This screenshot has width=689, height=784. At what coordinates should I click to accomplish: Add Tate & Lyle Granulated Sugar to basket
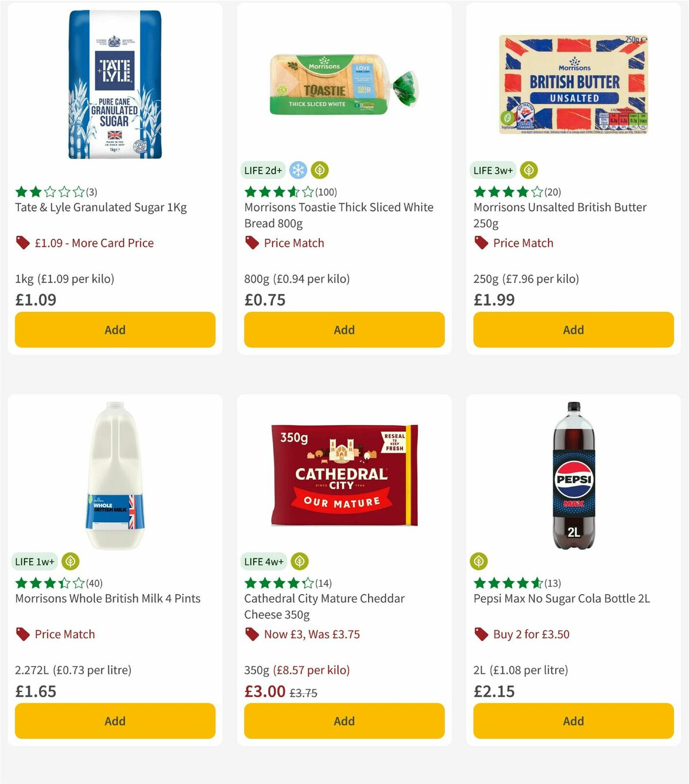tap(115, 330)
